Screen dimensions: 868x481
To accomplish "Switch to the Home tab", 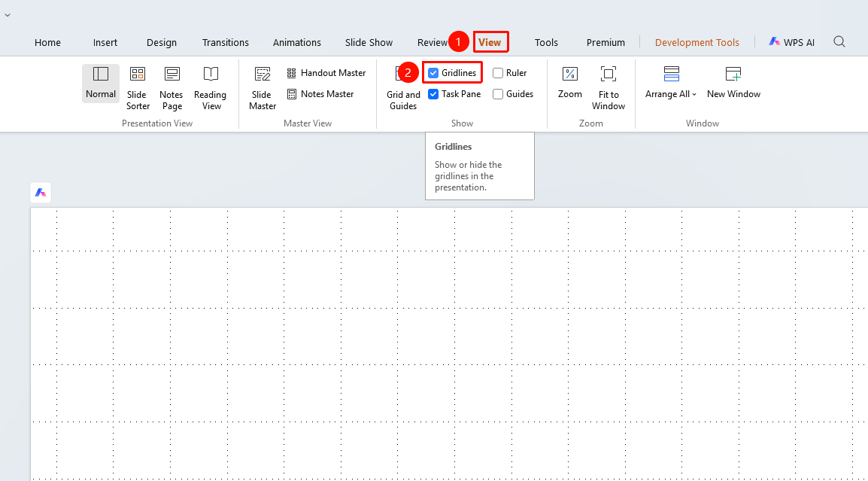I will pyautogui.click(x=47, y=43).
